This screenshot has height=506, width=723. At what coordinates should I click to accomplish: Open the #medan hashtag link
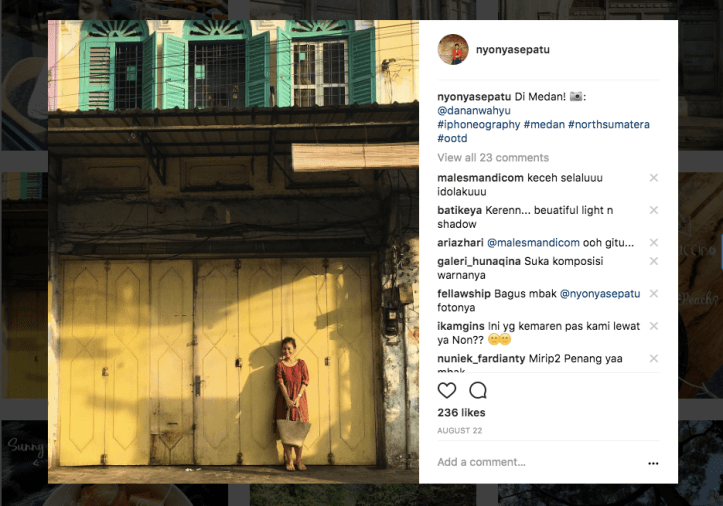[x=544, y=125]
